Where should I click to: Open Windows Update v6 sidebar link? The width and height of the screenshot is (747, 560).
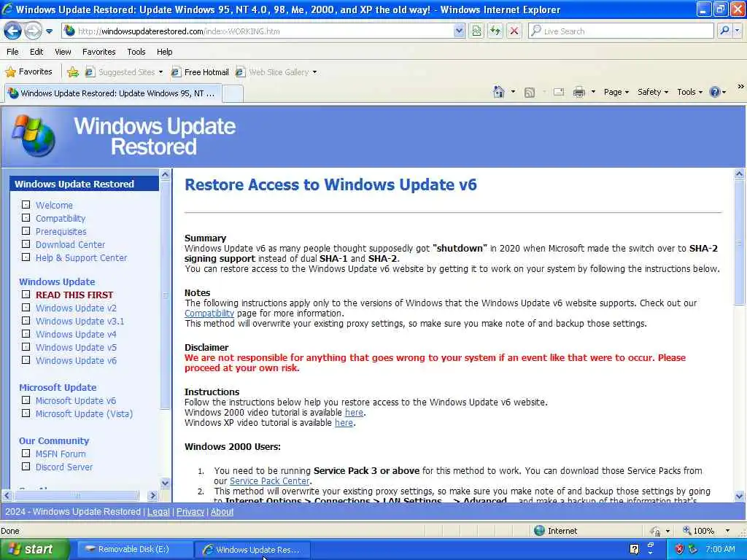[76, 360]
